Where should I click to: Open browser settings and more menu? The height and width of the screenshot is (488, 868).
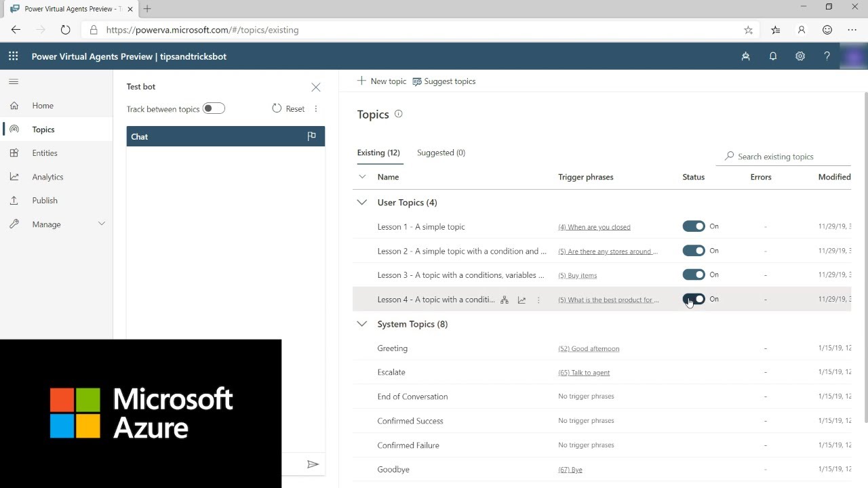pos(852,30)
